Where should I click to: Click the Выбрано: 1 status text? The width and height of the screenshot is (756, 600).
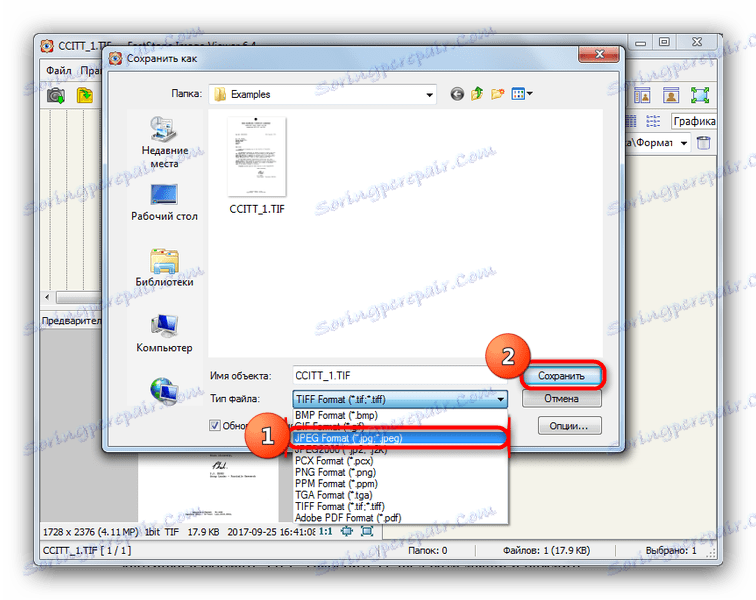click(671, 550)
